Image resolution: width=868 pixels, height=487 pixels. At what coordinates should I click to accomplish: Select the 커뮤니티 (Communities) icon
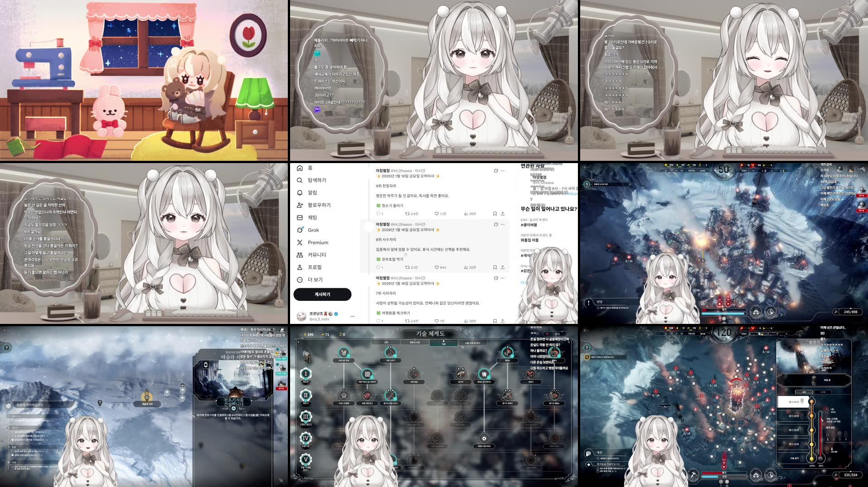[300, 255]
